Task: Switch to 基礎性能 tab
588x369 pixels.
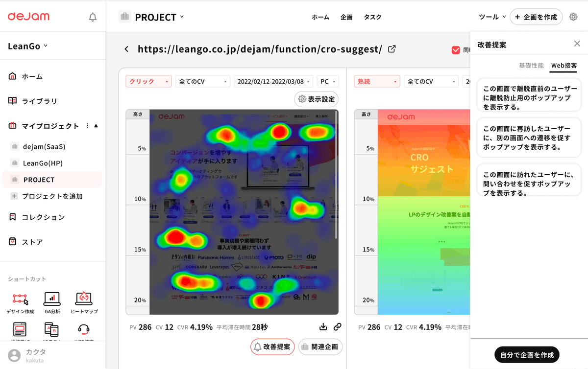Action: click(x=531, y=65)
